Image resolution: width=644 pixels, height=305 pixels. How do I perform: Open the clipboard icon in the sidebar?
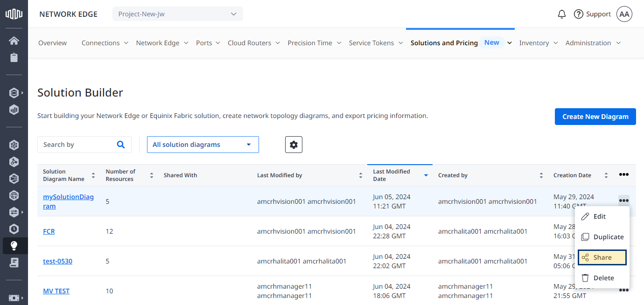click(x=14, y=57)
